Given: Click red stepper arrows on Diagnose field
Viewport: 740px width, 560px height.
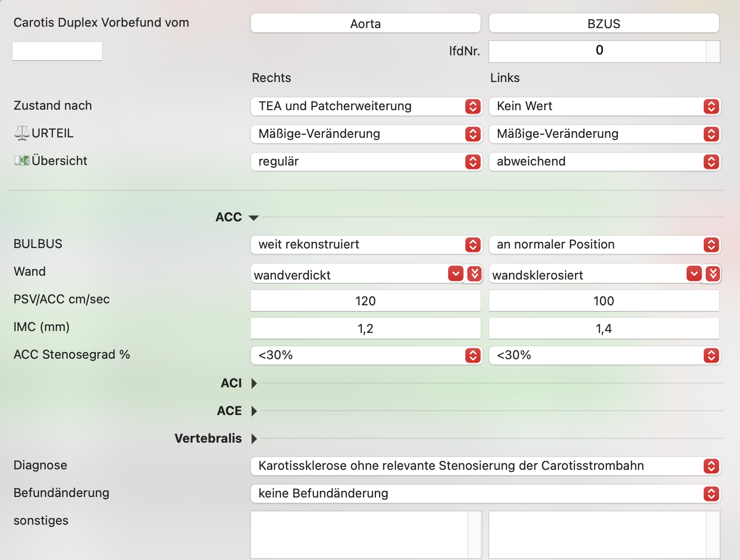Looking at the screenshot, I should pyautogui.click(x=711, y=466).
